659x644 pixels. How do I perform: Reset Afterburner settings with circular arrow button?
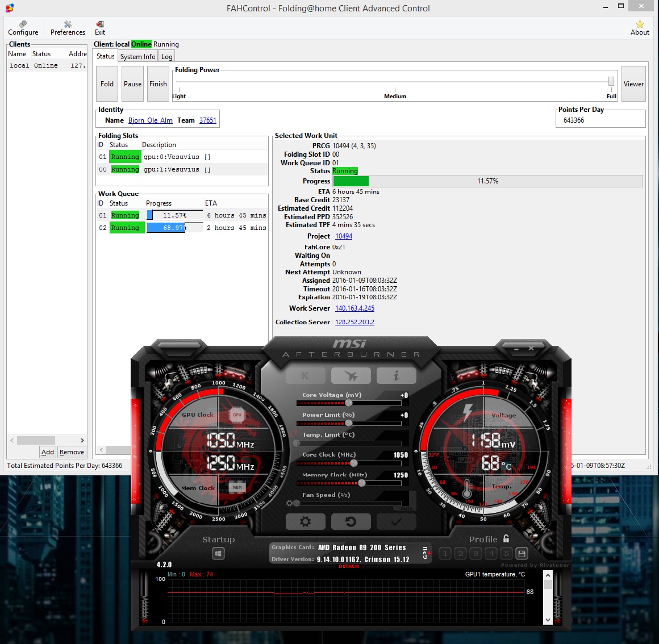pyautogui.click(x=351, y=521)
